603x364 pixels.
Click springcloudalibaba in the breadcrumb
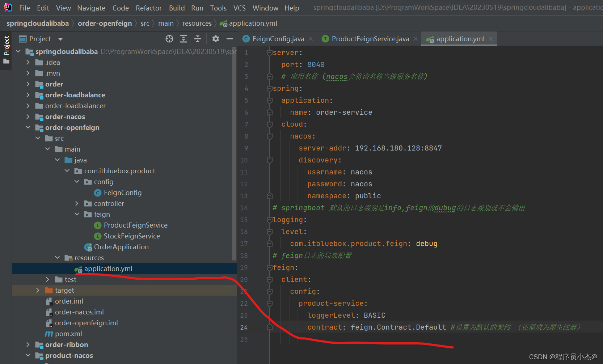tap(38, 24)
